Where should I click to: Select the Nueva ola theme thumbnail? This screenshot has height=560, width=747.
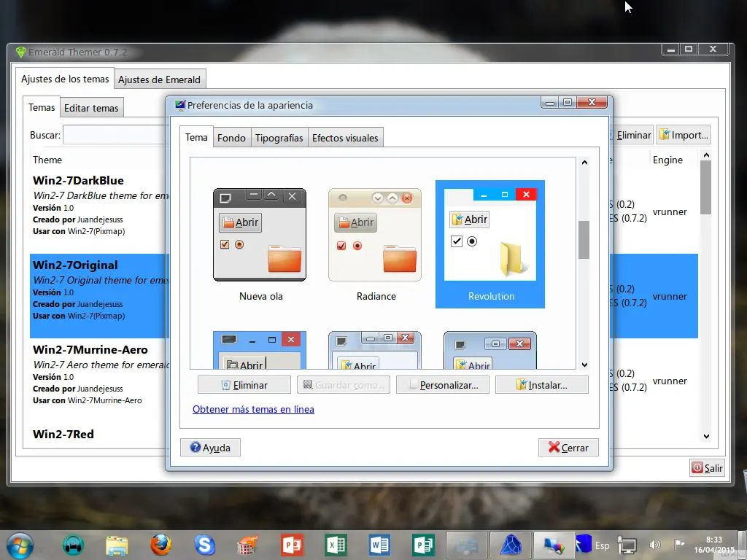coord(260,244)
